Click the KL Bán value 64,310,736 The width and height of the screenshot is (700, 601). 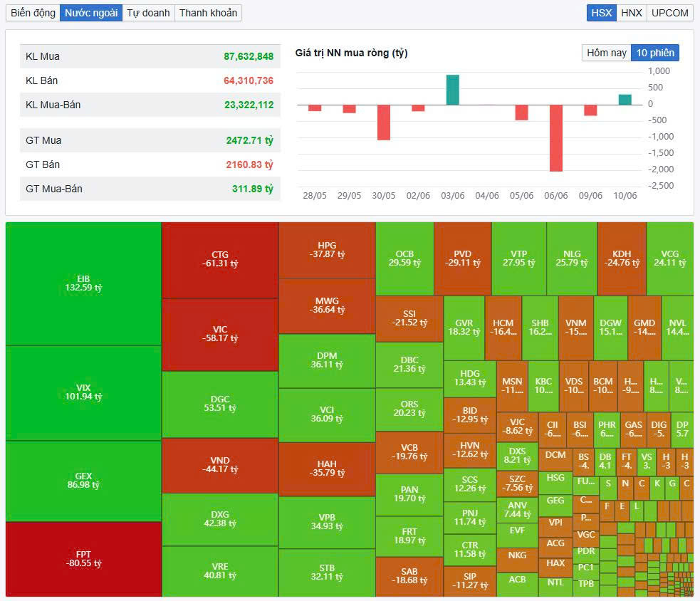[249, 80]
